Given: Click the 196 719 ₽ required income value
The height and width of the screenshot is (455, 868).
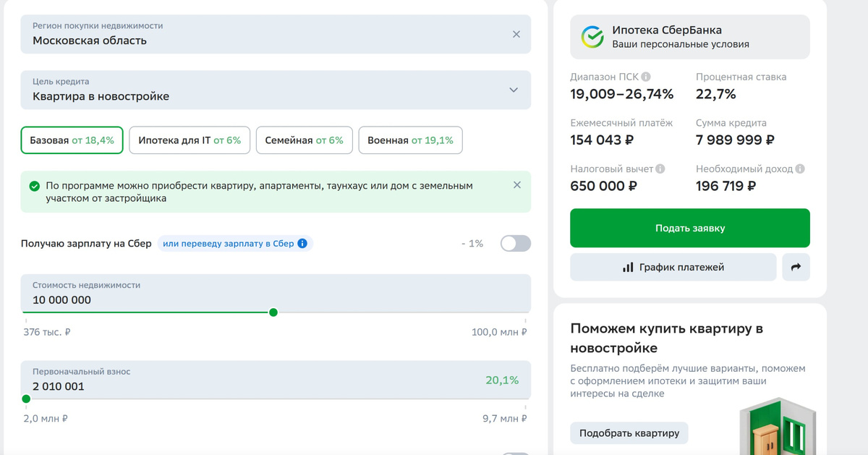Looking at the screenshot, I should 726,186.
